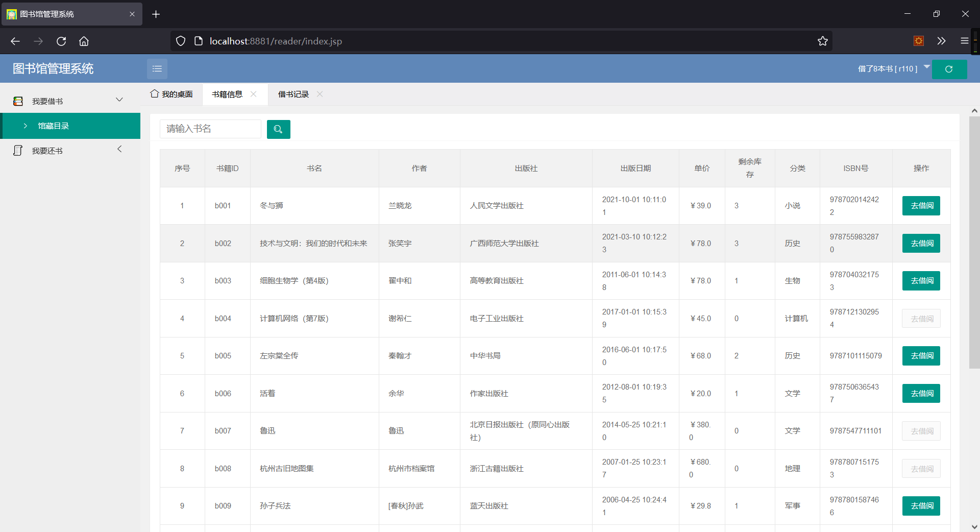
Task: Click ISBN cell 9787101115079
Action: pyautogui.click(x=855, y=356)
